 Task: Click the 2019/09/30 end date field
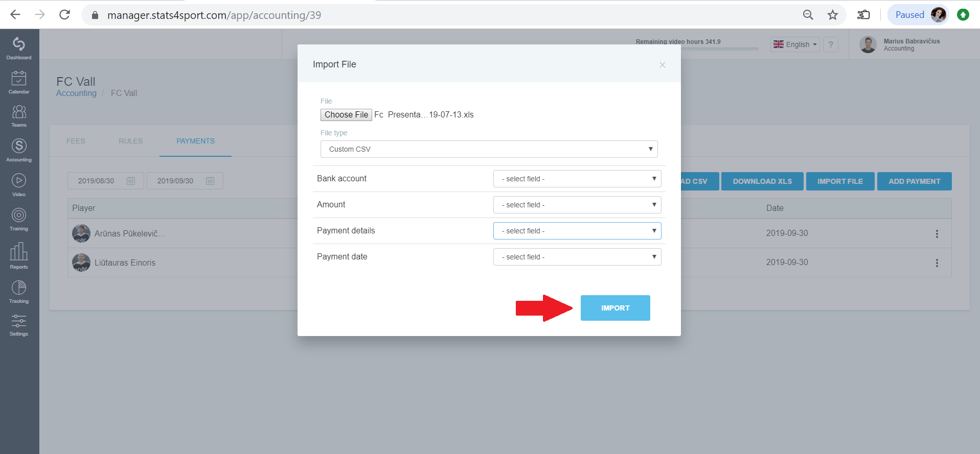185,181
